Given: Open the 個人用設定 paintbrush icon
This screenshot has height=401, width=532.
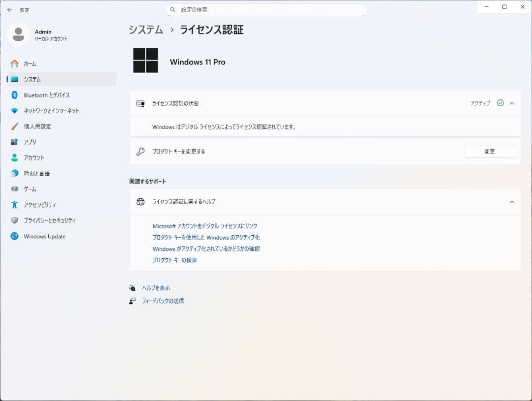Looking at the screenshot, I should pos(14,126).
